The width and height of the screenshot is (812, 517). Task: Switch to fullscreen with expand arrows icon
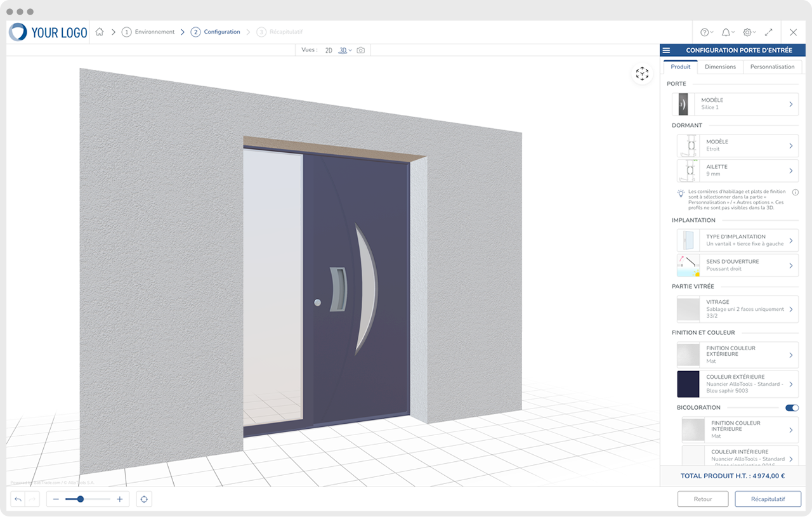pyautogui.click(x=769, y=32)
